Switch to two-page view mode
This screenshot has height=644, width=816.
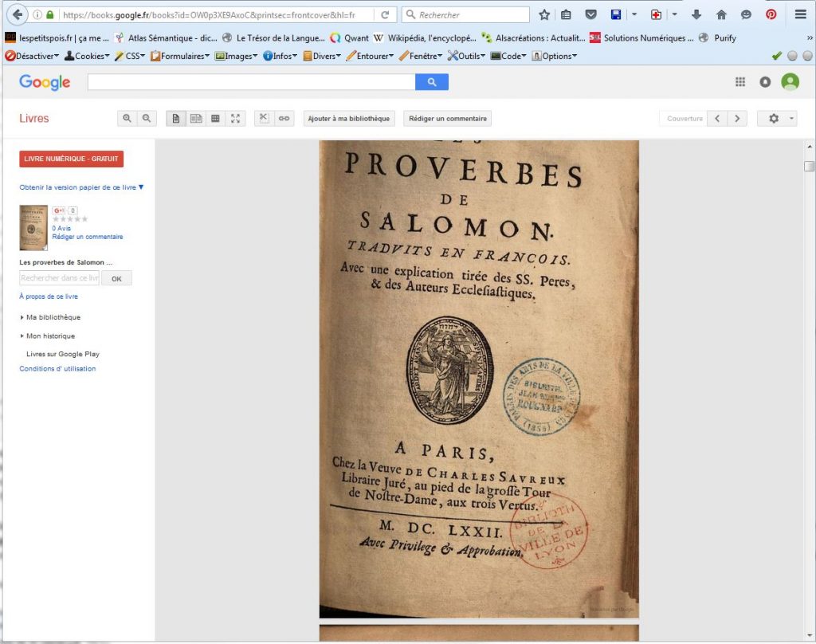pos(195,119)
